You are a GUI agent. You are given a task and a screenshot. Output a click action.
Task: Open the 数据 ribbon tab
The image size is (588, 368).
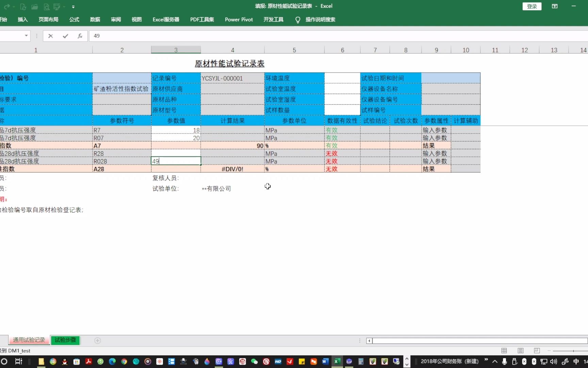[x=95, y=19]
